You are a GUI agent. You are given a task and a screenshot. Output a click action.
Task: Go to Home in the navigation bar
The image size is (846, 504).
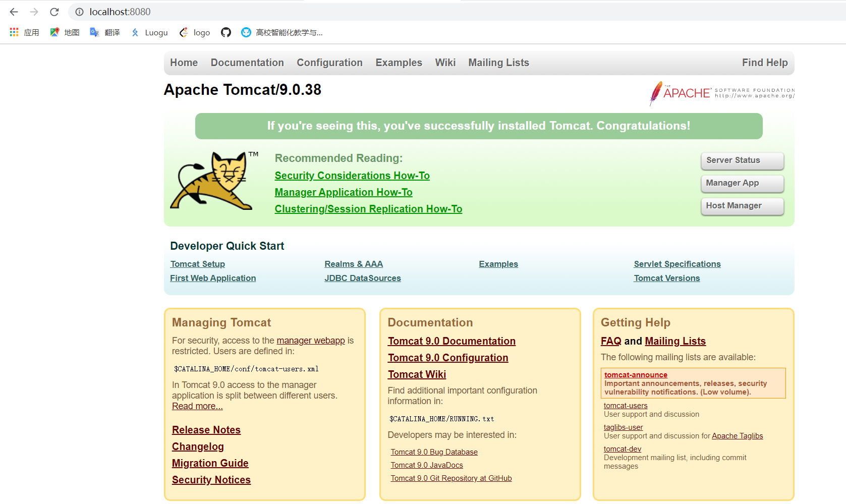[x=184, y=63]
